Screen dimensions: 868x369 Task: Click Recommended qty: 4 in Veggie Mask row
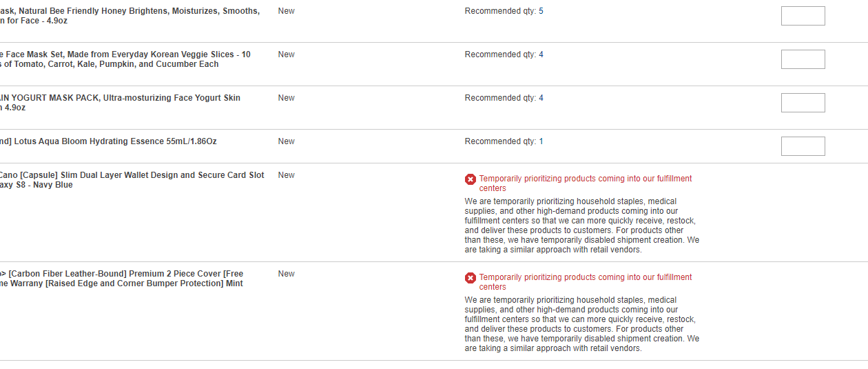504,54
